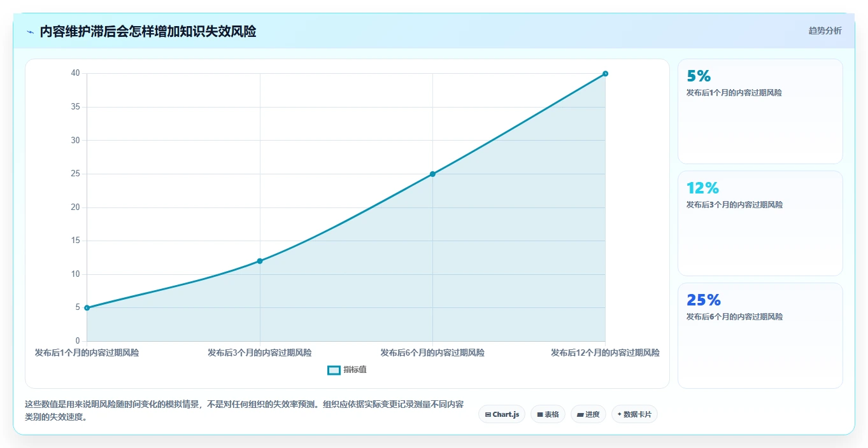Select the Chart.js tag chip

click(502, 414)
